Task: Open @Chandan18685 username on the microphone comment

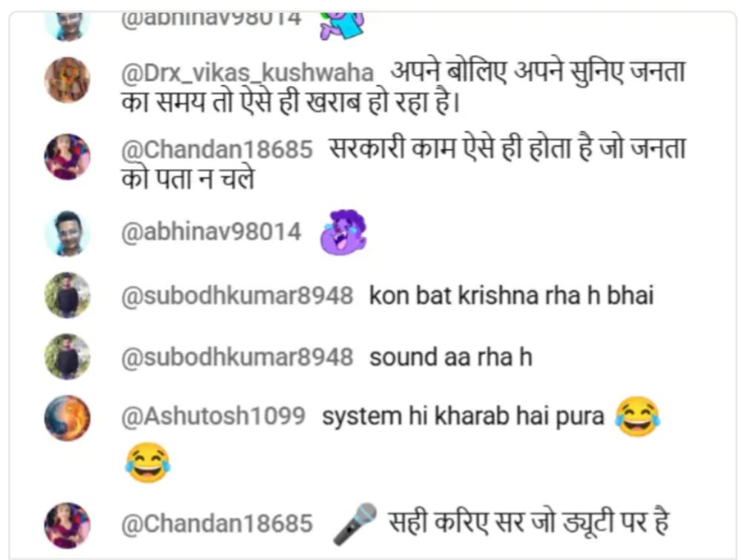Action: coord(217,524)
